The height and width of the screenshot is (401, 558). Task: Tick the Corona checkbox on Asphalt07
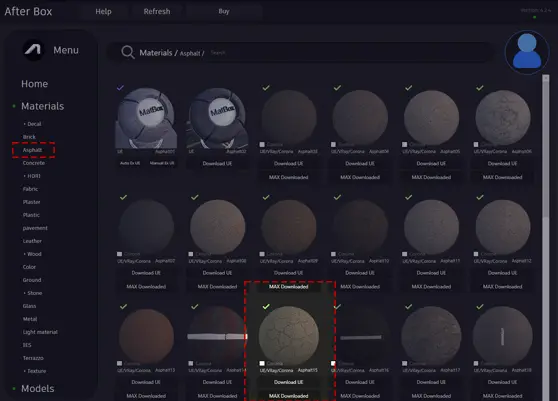120,254
